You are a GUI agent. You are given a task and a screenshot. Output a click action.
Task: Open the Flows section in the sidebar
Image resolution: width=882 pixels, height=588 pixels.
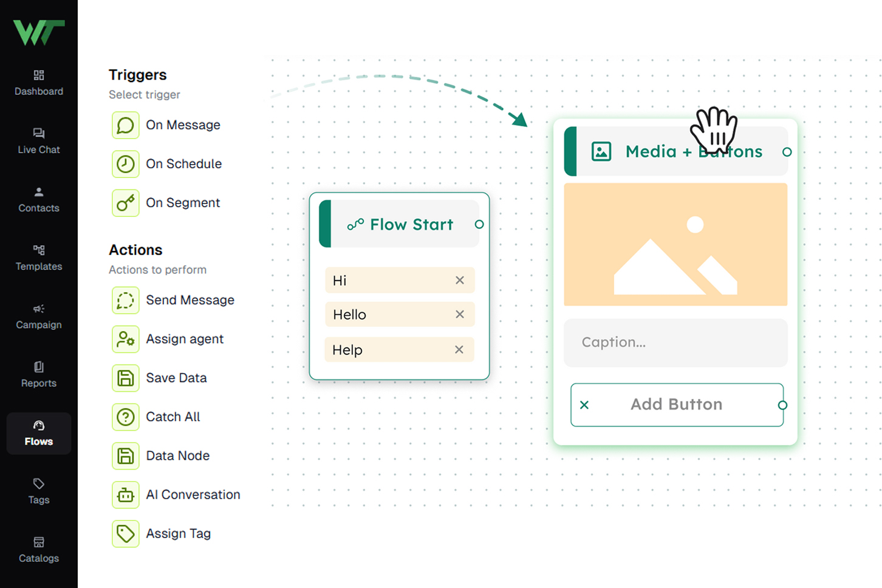click(x=38, y=433)
